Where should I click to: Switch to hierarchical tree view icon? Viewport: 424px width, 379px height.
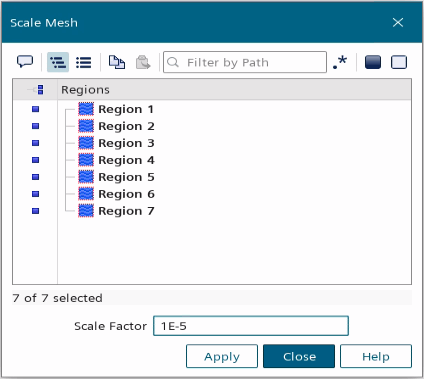coord(58,62)
